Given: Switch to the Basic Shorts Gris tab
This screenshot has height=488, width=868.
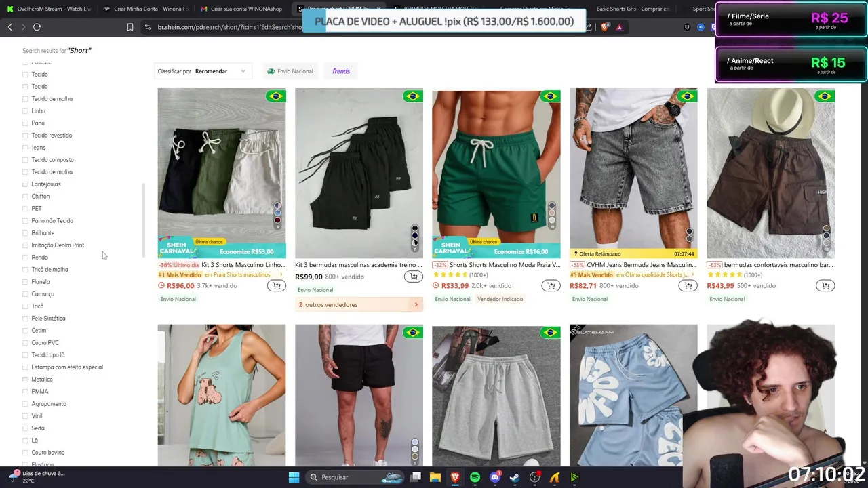Looking at the screenshot, I should (x=632, y=9).
